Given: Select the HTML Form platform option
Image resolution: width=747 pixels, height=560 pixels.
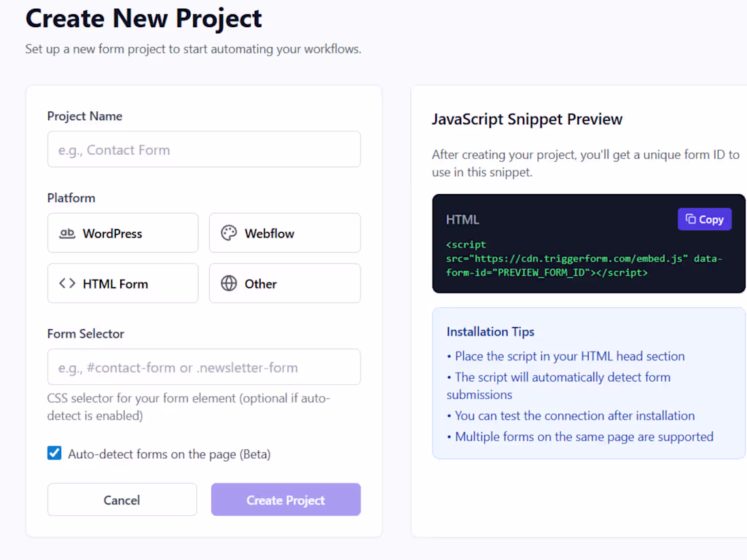Looking at the screenshot, I should coord(122,283).
